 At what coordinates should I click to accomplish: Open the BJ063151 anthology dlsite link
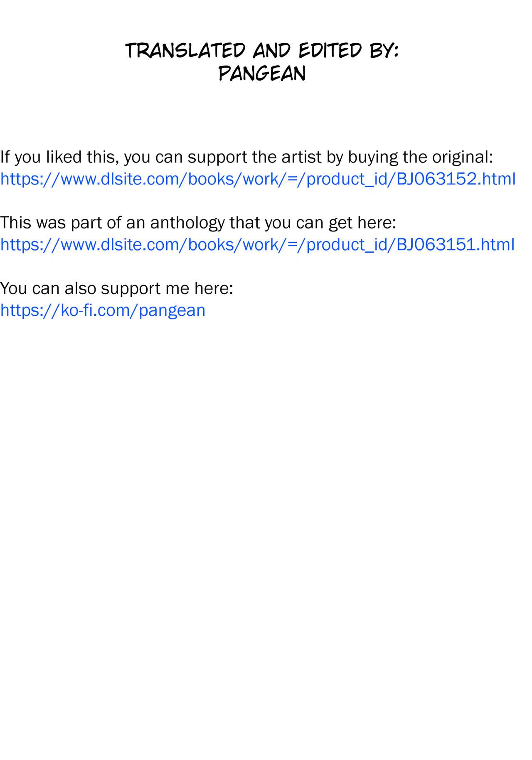[257, 245]
